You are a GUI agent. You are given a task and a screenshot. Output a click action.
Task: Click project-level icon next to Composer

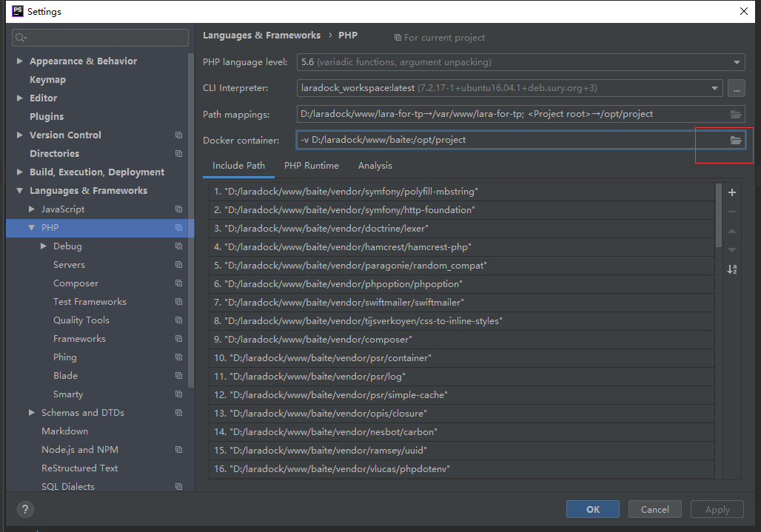point(178,283)
